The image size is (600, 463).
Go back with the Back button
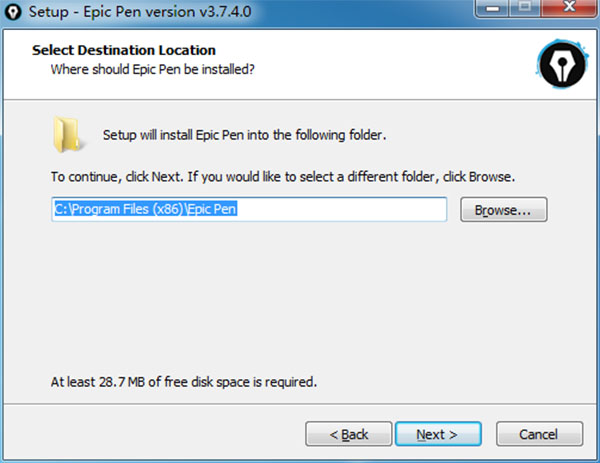pyautogui.click(x=349, y=434)
